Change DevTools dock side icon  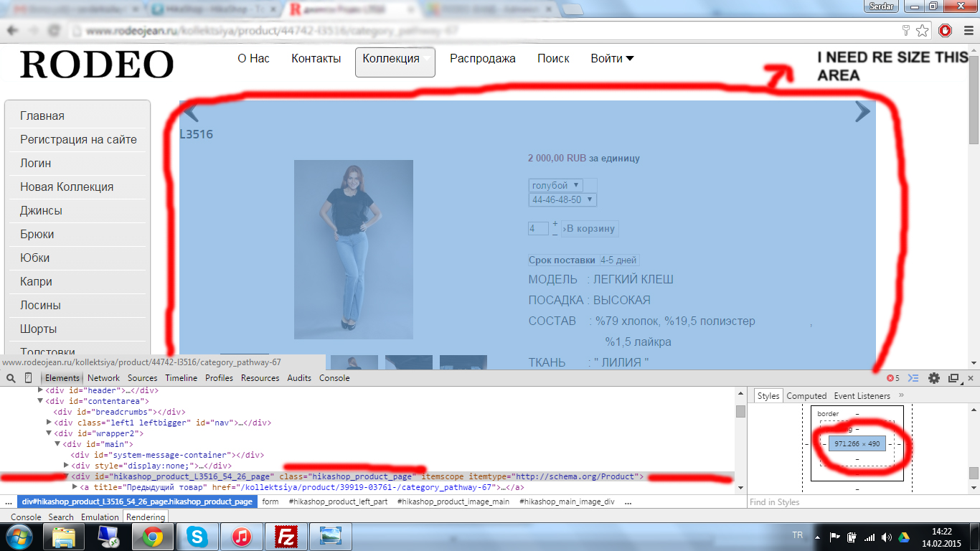coord(953,378)
